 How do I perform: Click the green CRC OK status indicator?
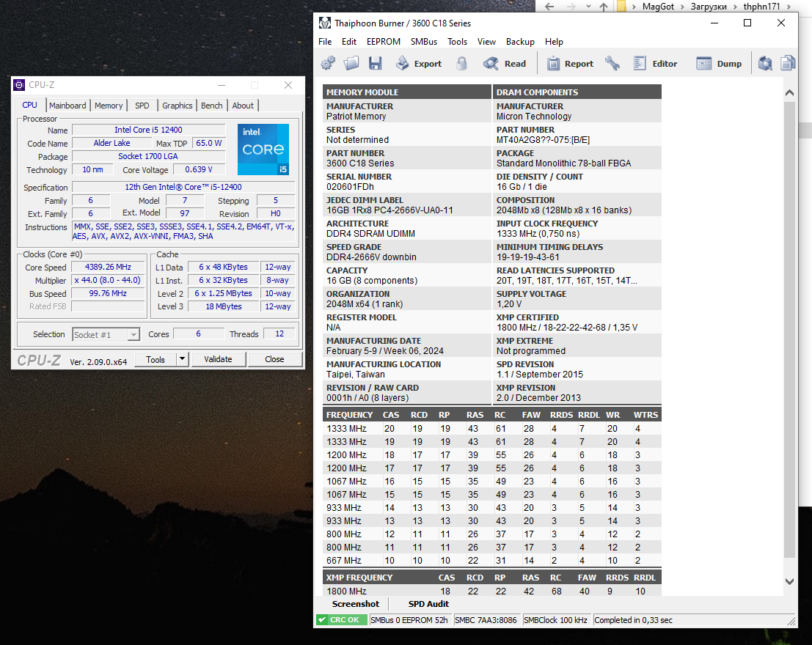click(x=342, y=619)
